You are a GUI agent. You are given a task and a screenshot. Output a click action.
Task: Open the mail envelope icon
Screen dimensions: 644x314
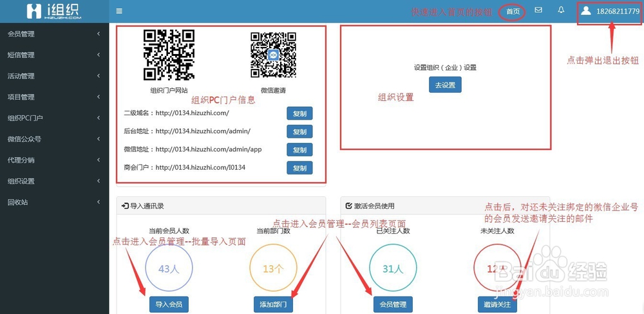(538, 10)
